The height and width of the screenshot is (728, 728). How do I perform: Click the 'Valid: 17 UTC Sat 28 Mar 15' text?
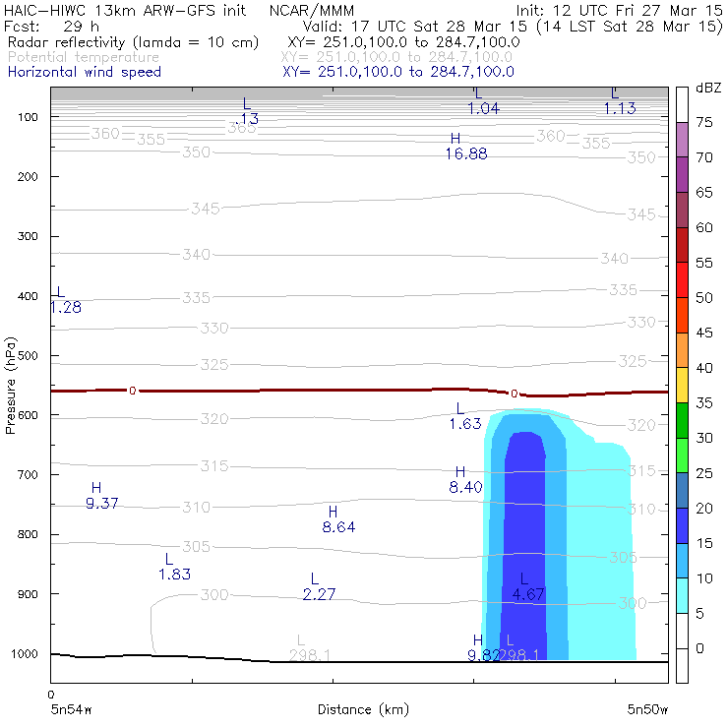pos(415,27)
